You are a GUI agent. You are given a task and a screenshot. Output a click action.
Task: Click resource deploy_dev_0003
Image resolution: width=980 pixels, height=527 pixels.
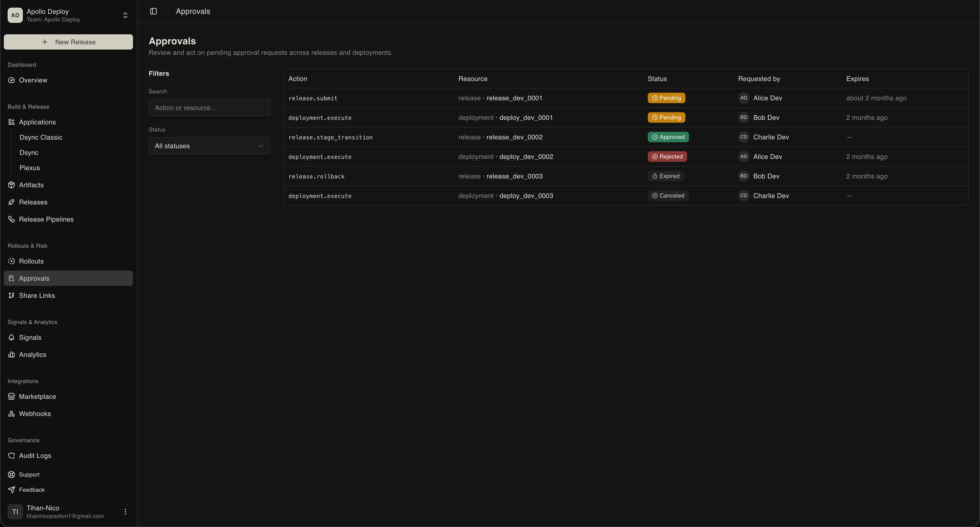tap(526, 195)
